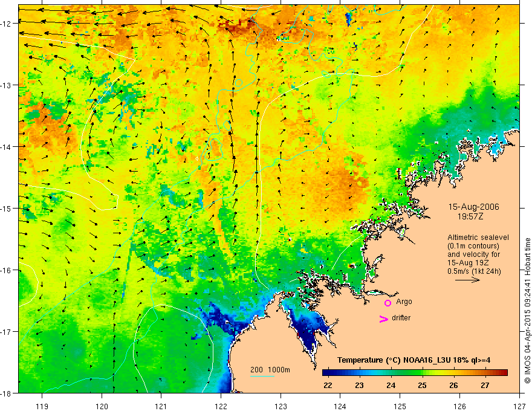Viewport: 532px width, 411px height.
Task: Click the cyan isobath legend line
Action: tap(262, 376)
